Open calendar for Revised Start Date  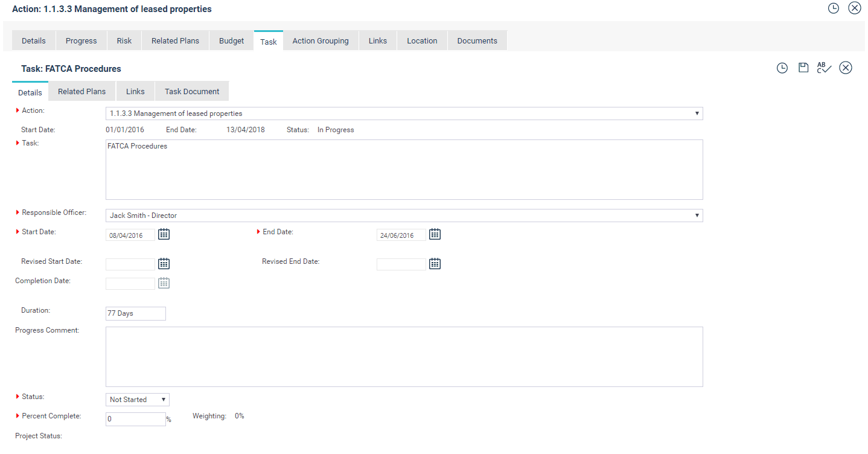pos(164,263)
